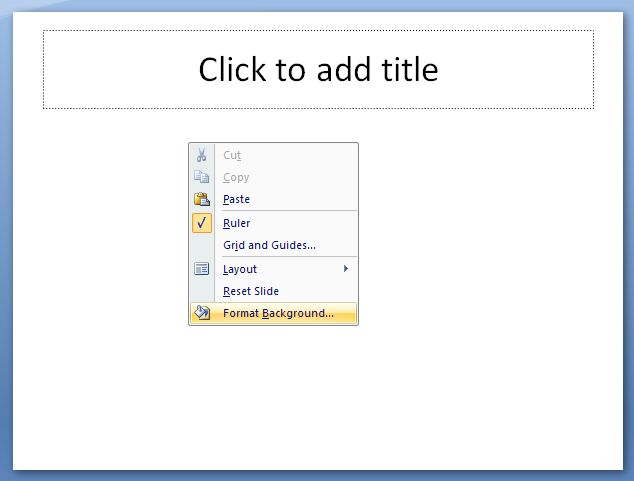Click the Layout slide icon

coord(201,269)
